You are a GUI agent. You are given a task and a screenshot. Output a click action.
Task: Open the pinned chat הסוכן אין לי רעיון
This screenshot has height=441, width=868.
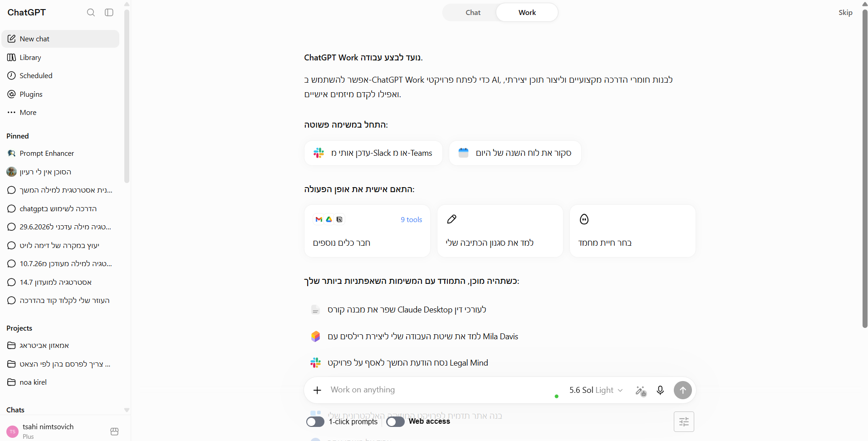(x=60, y=172)
